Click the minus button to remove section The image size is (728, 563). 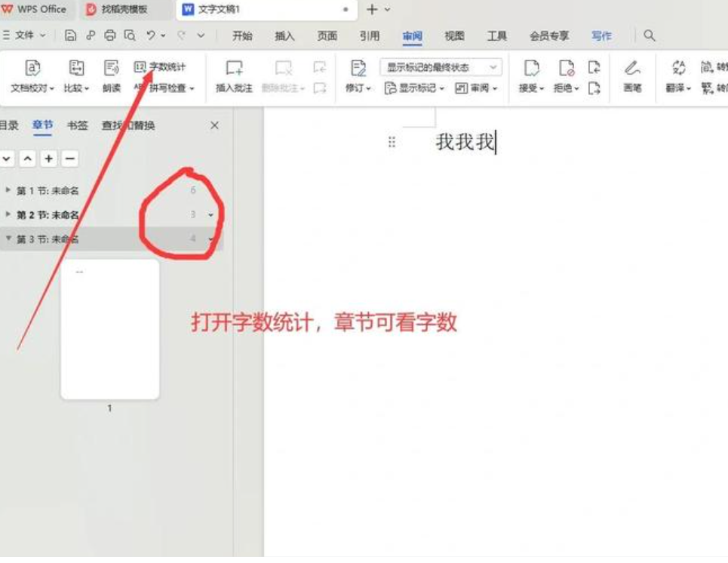click(x=69, y=158)
